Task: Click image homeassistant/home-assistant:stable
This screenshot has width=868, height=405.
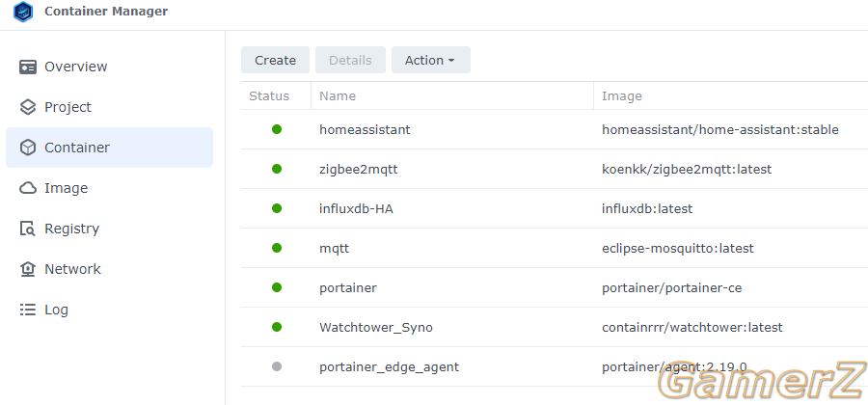Action: [x=720, y=129]
